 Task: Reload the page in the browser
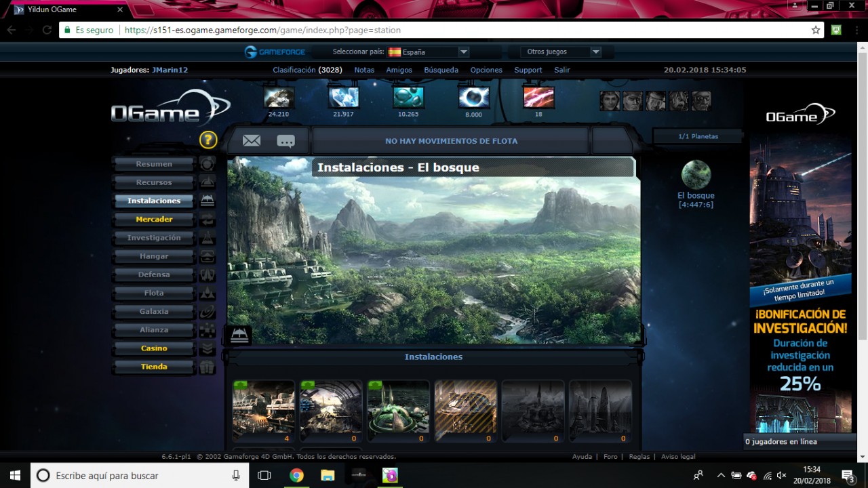(47, 30)
